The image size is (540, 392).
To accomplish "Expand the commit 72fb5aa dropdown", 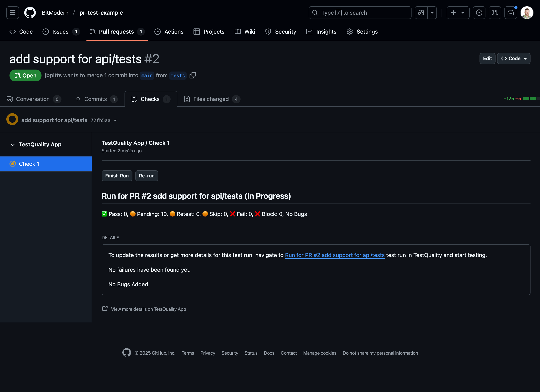I will (115, 121).
